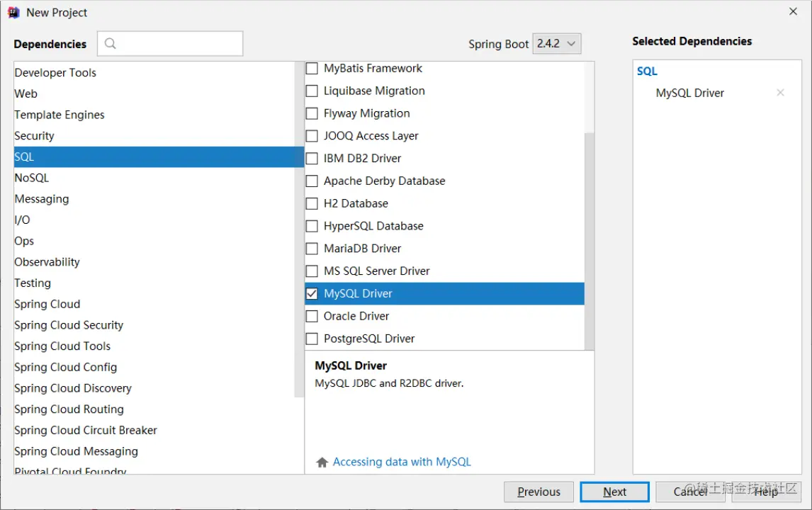Select the Spring Cloud category

tap(154, 305)
